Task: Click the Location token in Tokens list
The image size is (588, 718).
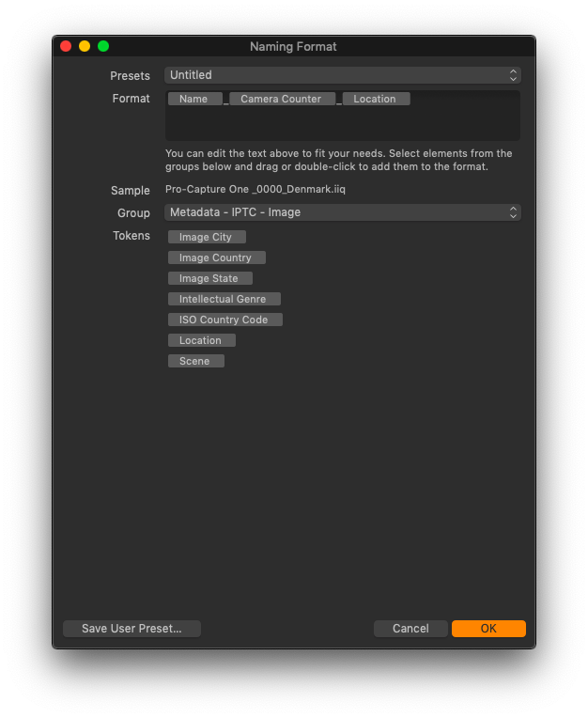Action: pos(202,340)
